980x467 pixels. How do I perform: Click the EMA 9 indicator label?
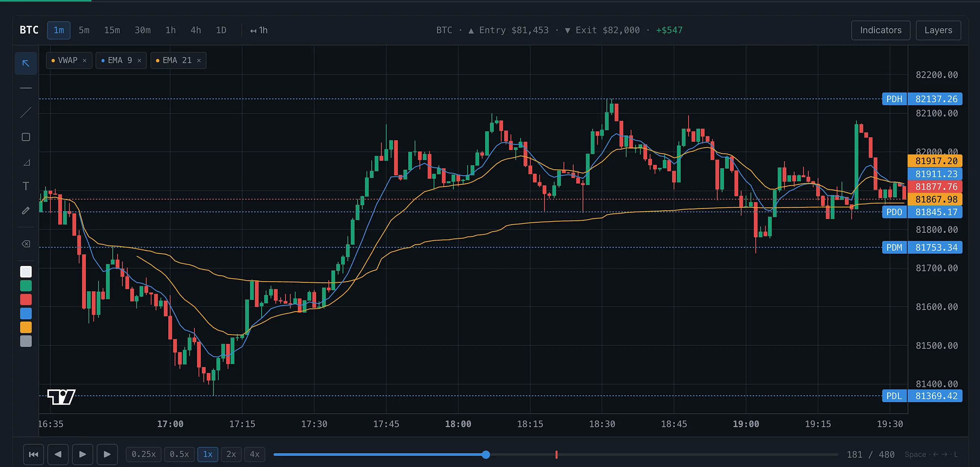[x=120, y=60]
